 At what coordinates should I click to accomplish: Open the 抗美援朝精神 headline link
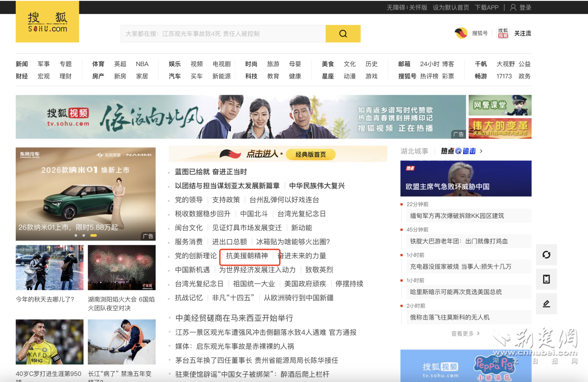[x=247, y=256]
